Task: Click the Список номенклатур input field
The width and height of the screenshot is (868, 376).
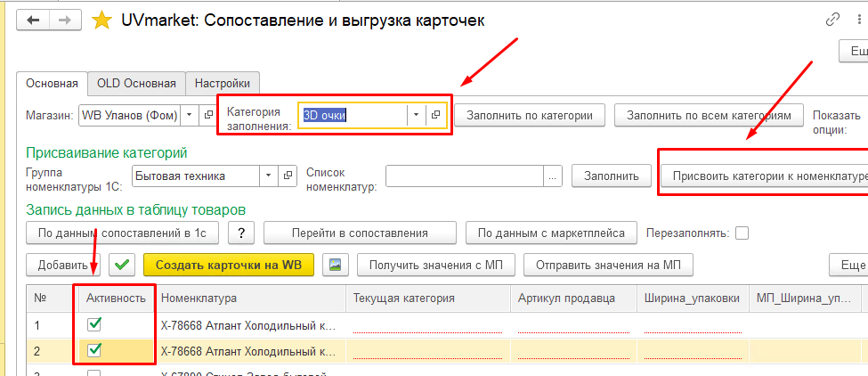Action: click(466, 176)
